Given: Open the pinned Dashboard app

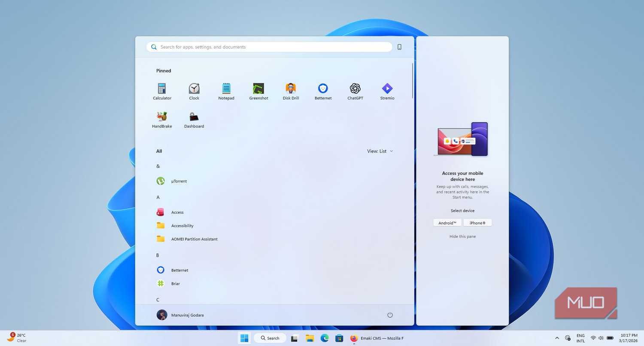Looking at the screenshot, I should [x=194, y=120].
